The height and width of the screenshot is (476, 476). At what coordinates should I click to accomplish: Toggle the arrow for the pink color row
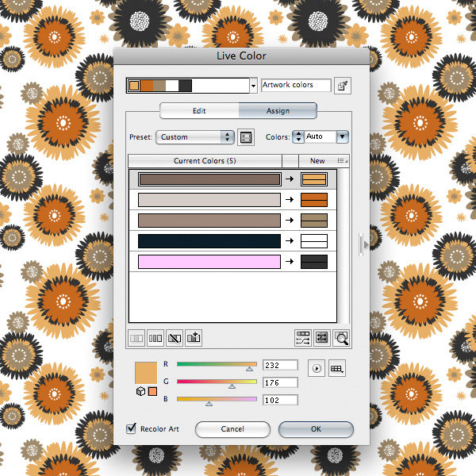290,261
